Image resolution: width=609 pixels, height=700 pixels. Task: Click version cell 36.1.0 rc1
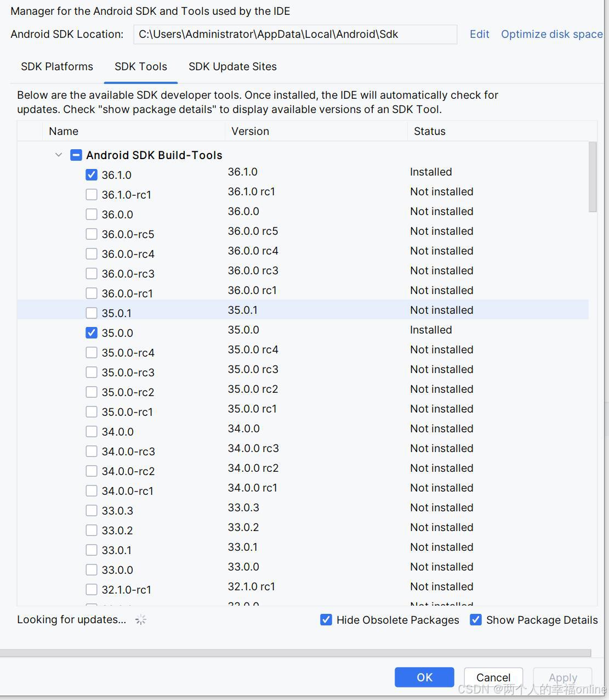pos(252,191)
